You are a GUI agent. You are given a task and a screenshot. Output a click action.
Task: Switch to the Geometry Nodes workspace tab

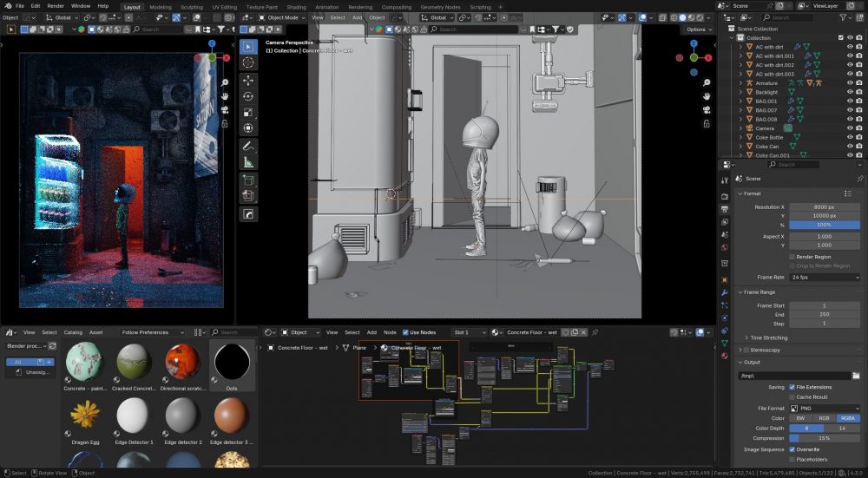[441, 7]
